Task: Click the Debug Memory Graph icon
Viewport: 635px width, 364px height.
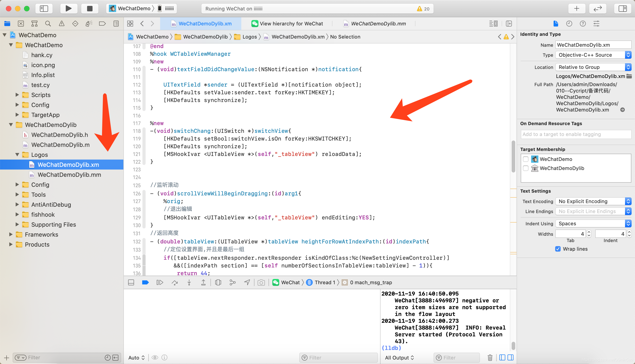Action: (x=232, y=282)
